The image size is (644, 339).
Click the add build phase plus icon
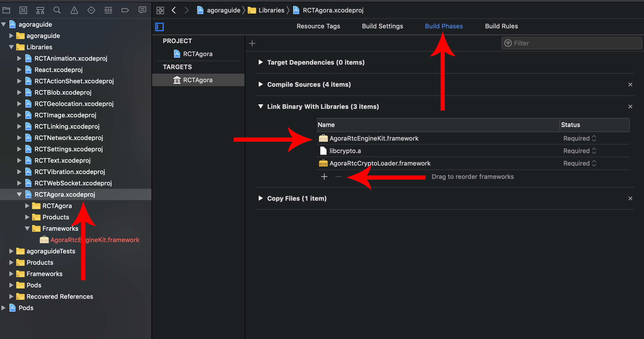[252, 43]
